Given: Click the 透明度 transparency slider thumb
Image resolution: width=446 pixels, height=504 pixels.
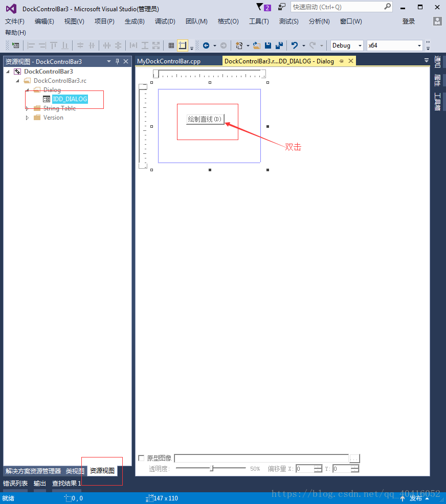Looking at the screenshot, I should [x=212, y=468].
